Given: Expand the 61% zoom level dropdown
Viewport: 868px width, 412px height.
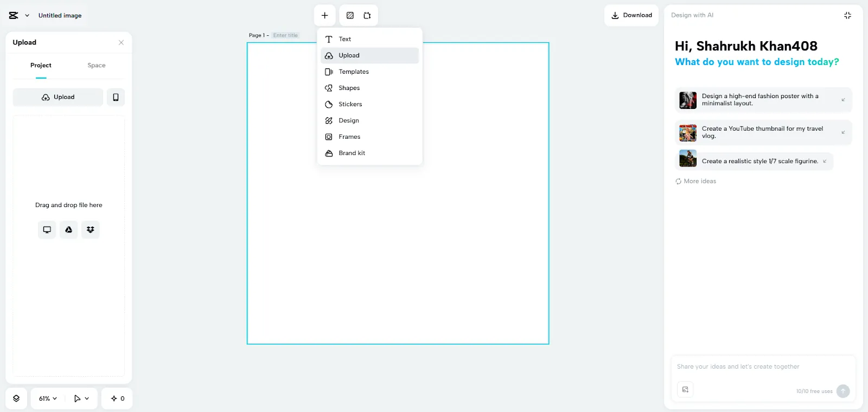Looking at the screenshot, I should [48, 398].
